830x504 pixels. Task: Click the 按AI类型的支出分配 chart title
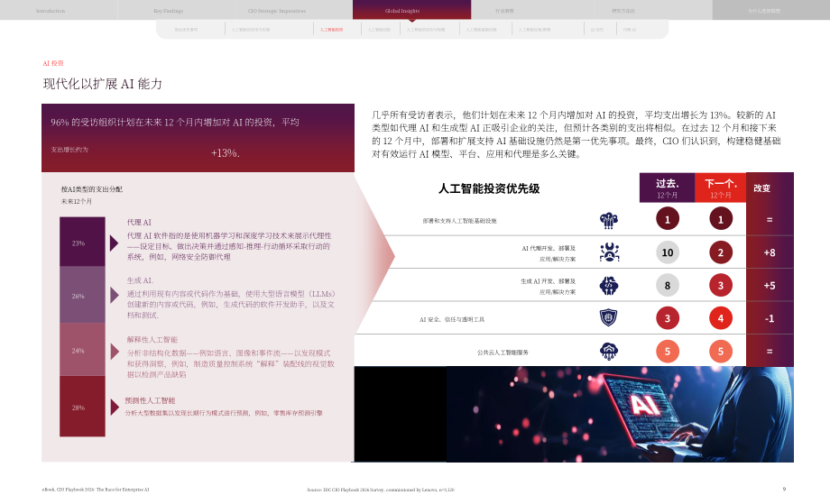[92, 188]
